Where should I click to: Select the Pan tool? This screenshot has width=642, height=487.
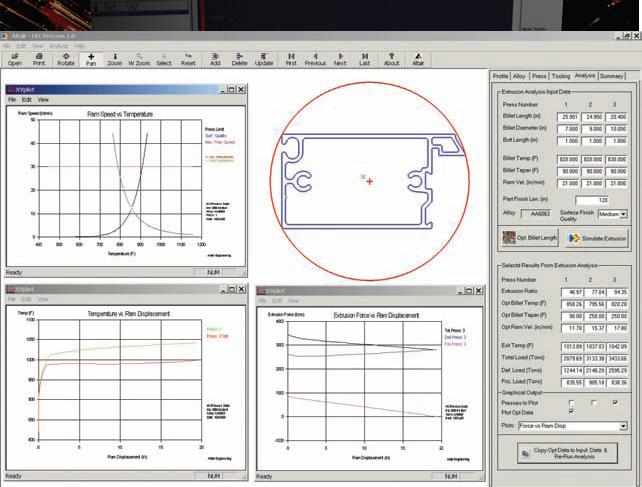pyautogui.click(x=91, y=60)
